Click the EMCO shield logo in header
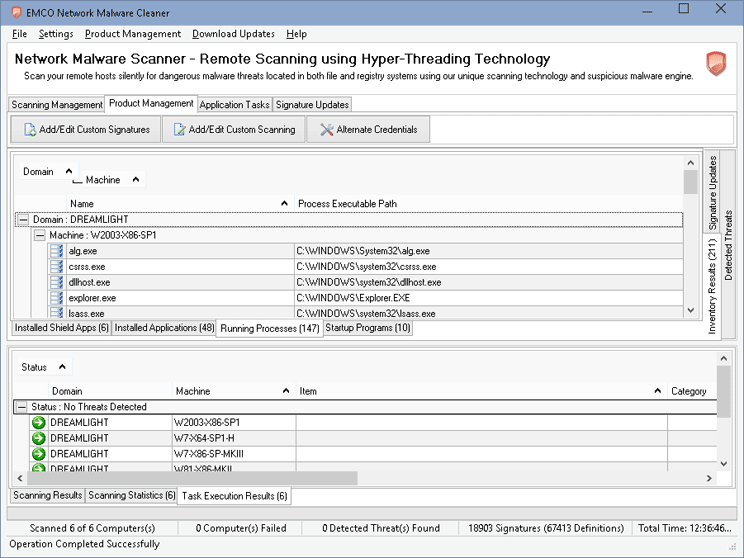Screen dimensions: 744x558 (x=716, y=64)
